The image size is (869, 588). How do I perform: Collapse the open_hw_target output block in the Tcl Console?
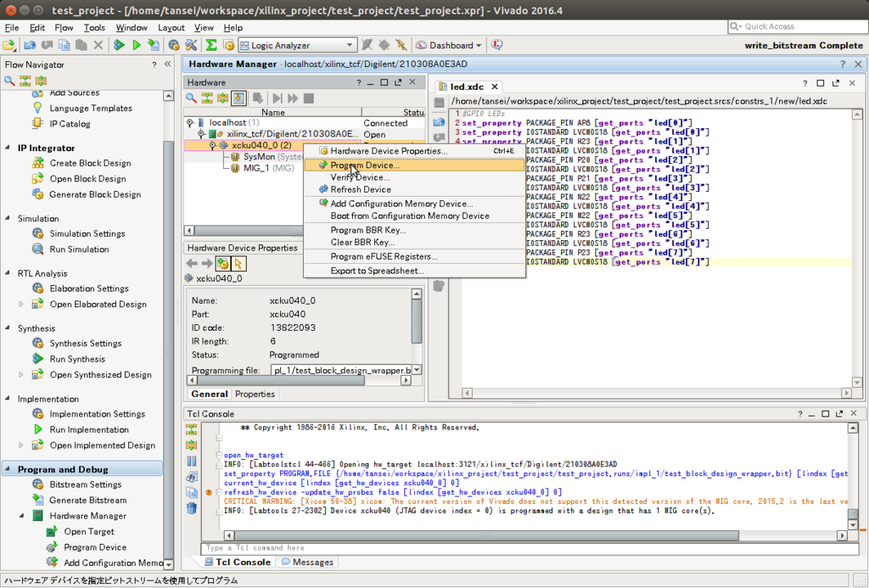pos(219,455)
